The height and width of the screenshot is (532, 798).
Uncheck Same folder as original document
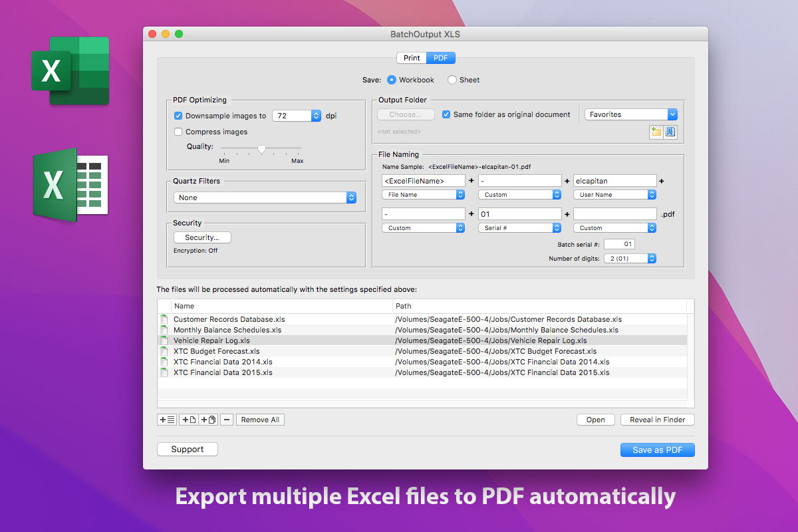coord(446,114)
